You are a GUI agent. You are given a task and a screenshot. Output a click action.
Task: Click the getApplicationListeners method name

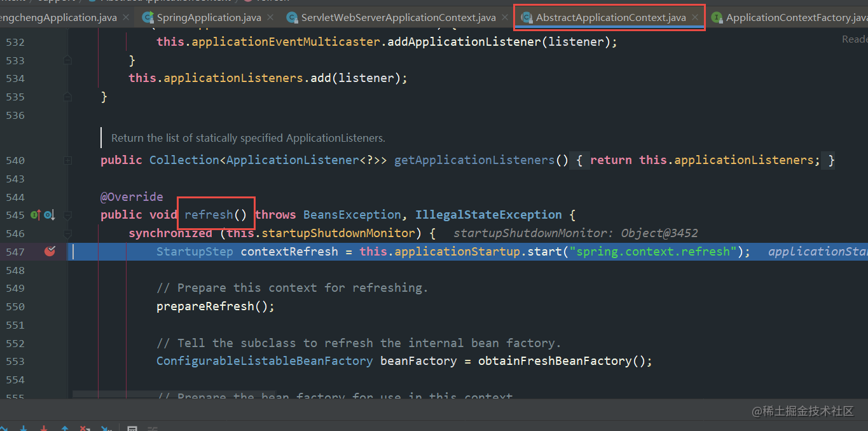474,160
